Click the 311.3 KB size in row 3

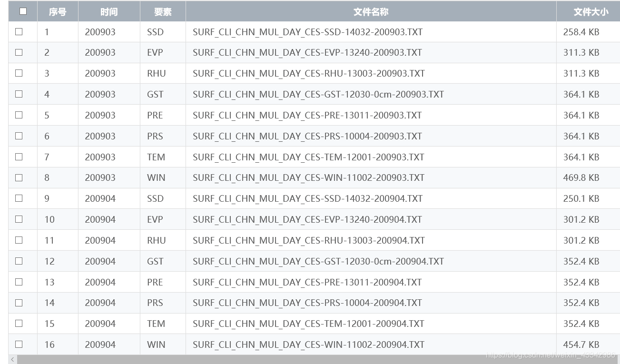tap(581, 74)
